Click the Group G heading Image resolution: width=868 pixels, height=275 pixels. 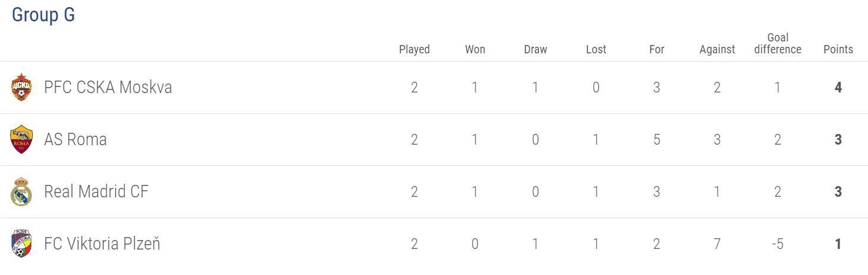click(43, 15)
